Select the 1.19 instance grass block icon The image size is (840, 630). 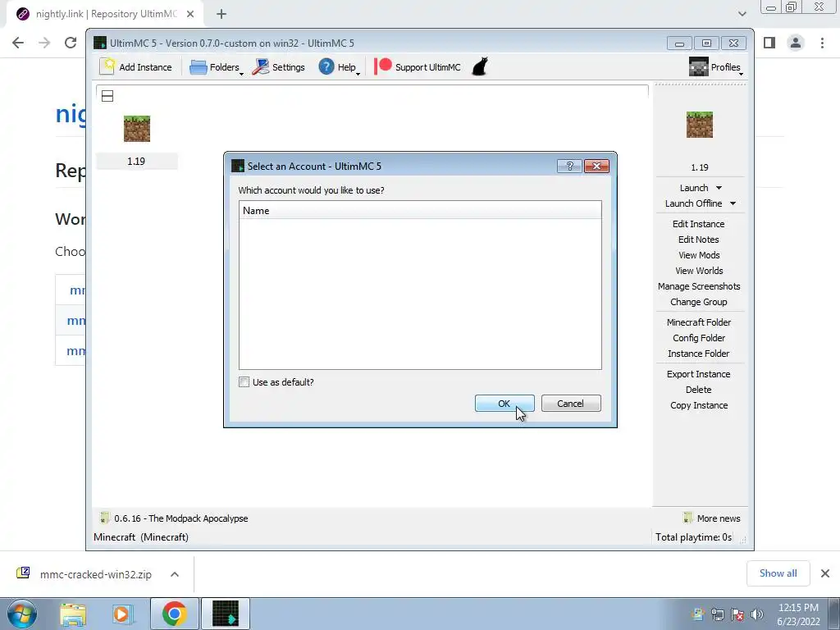point(137,129)
